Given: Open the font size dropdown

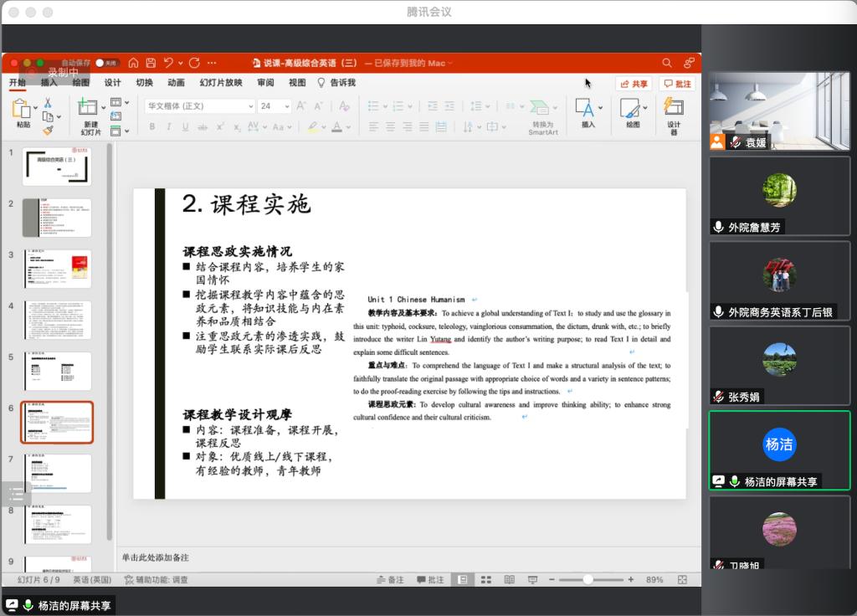Looking at the screenshot, I should [x=287, y=106].
